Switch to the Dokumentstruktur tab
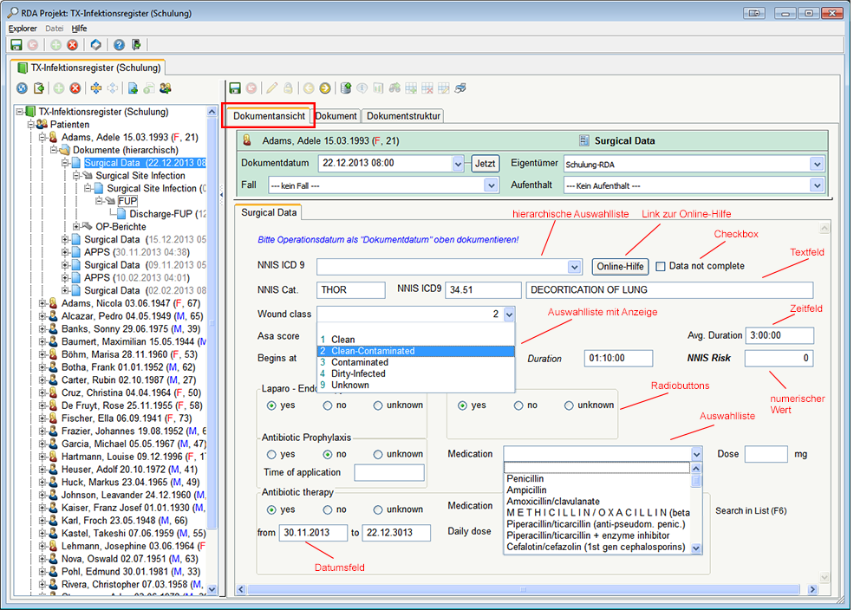Screen dimensions: 854x616 pyautogui.click(x=403, y=116)
